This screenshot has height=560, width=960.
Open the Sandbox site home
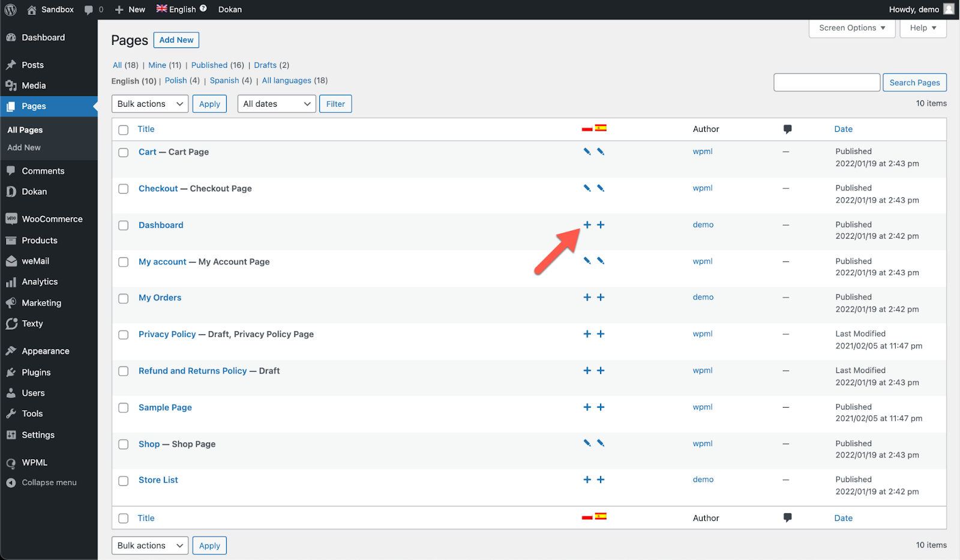(x=50, y=10)
